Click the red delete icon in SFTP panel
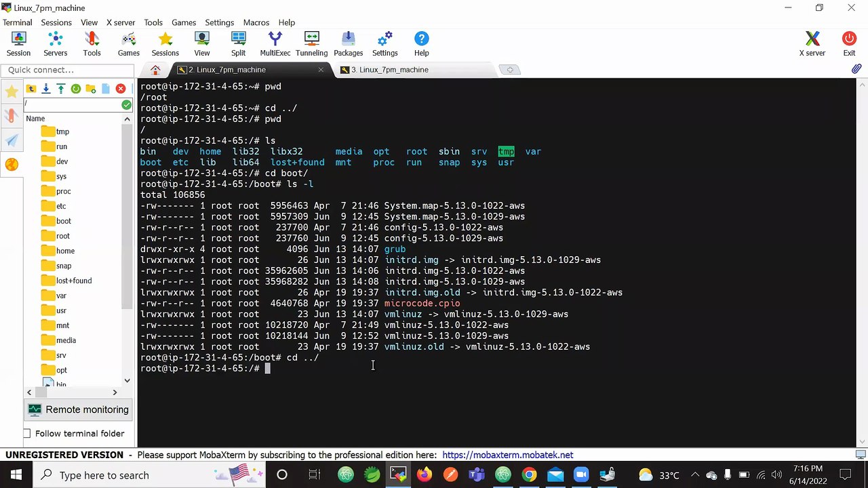The width and height of the screenshot is (868, 488). 121,89
